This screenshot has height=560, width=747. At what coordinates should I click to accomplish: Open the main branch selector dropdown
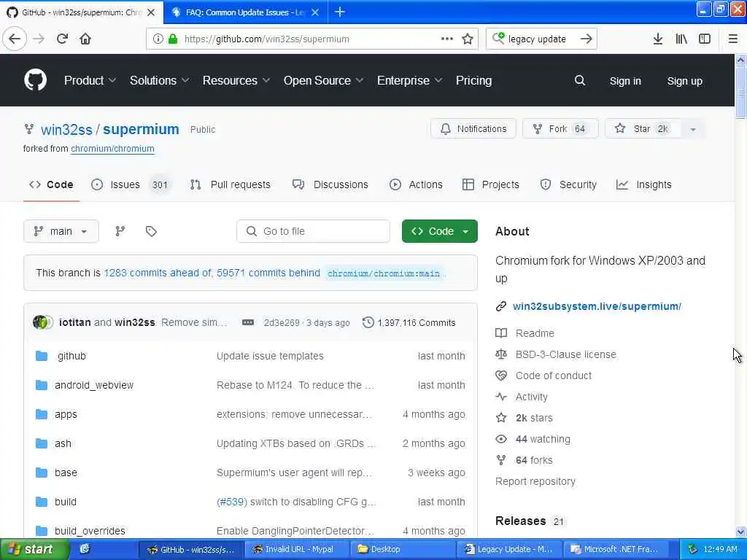61,231
